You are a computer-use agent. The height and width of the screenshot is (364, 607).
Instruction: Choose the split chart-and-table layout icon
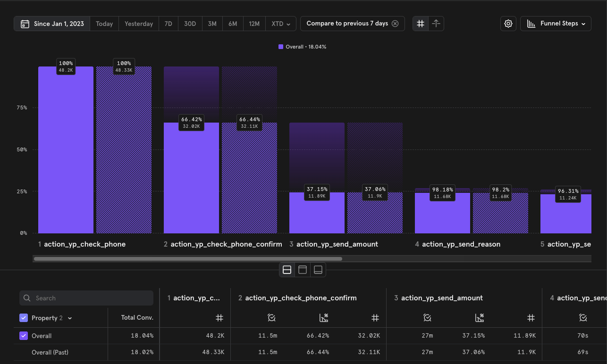[x=287, y=270]
